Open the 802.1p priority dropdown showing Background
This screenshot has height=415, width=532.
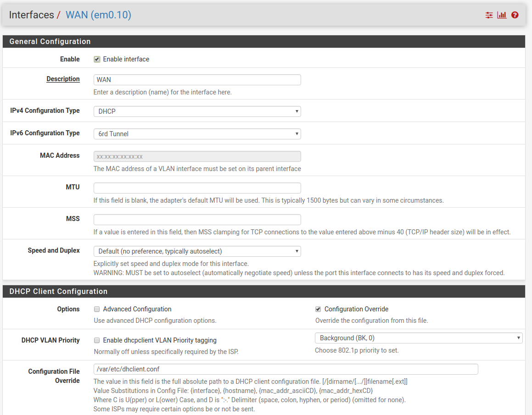click(418, 338)
